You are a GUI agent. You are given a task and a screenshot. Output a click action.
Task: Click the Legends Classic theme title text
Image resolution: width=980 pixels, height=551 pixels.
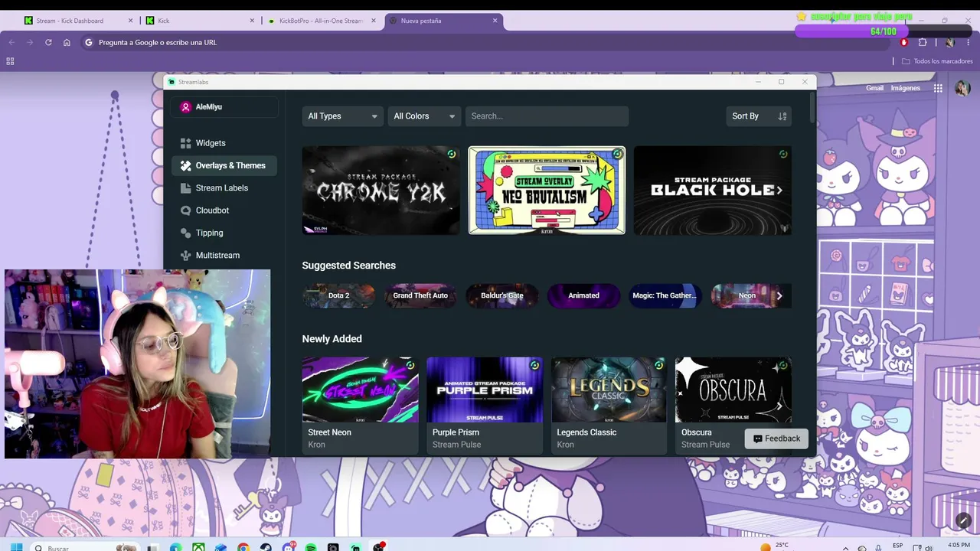pos(586,432)
